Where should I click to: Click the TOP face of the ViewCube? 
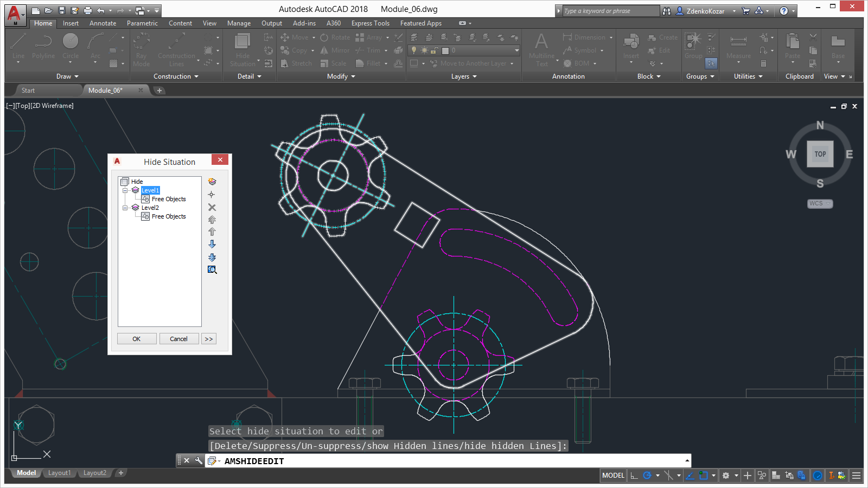(x=820, y=154)
